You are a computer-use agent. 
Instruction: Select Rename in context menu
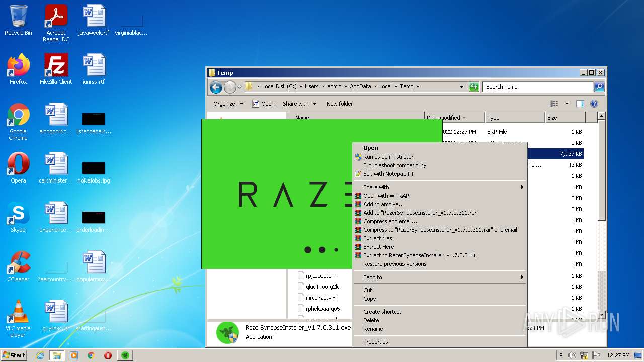coord(440,329)
